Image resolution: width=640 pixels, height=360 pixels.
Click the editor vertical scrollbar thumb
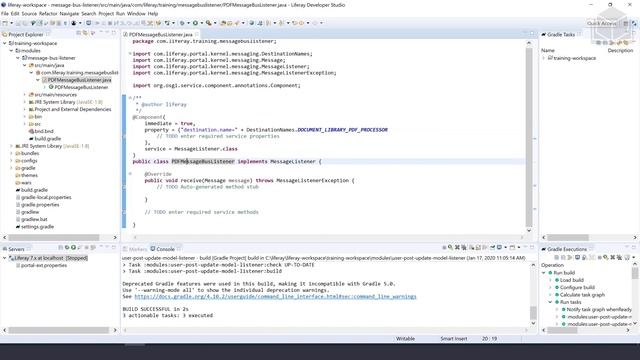pyautogui.click(x=529, y=138)
